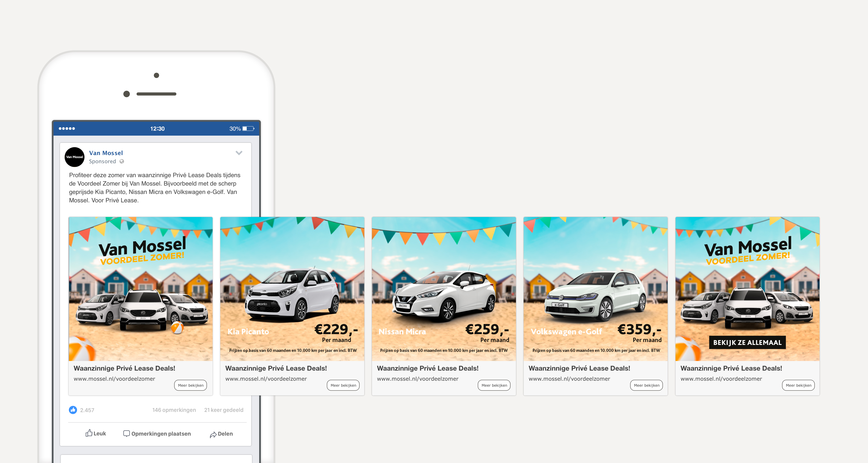Click Meer bekijken on Kia Picanto card
Screen dimensions: 868x463
click(x=343, y=385)
